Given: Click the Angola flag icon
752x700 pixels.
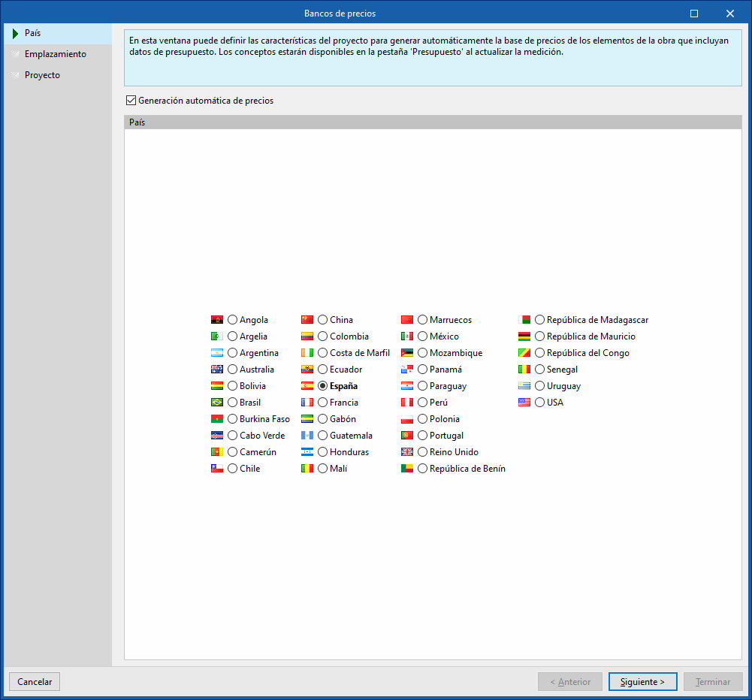Looking at the screenshot, I should (x=217, y=320).
